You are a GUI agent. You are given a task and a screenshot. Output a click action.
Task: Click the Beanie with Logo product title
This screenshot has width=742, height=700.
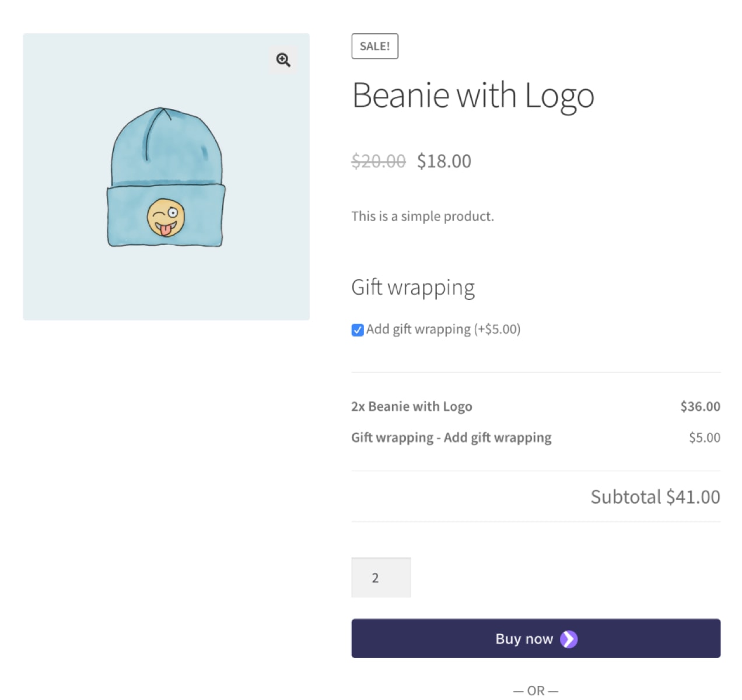click(473, 96)
